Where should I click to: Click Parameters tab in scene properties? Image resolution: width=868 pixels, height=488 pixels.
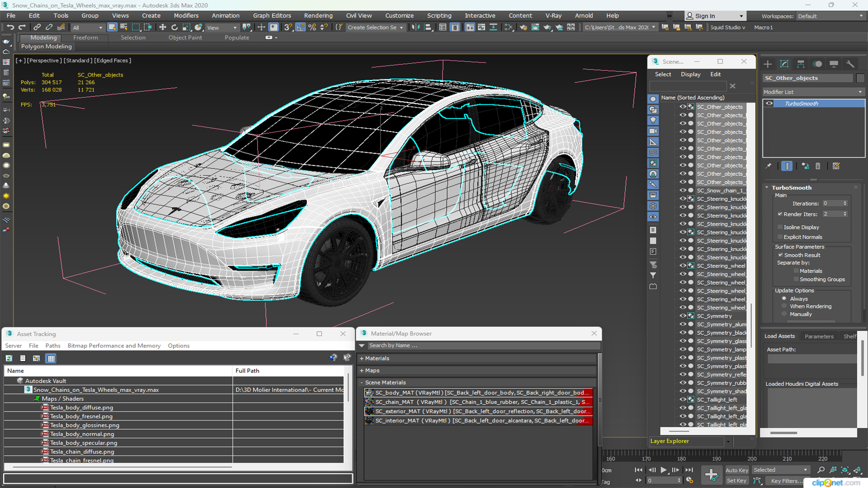pos(819,336)
